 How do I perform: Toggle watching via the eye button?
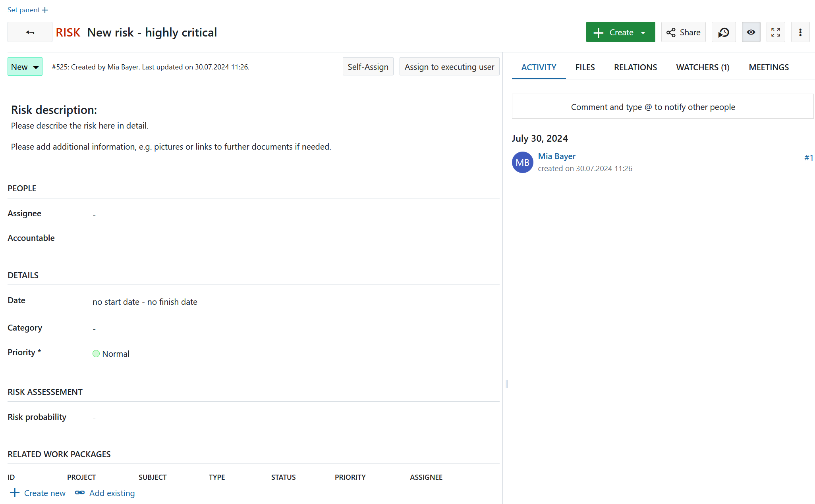(751, 32)
